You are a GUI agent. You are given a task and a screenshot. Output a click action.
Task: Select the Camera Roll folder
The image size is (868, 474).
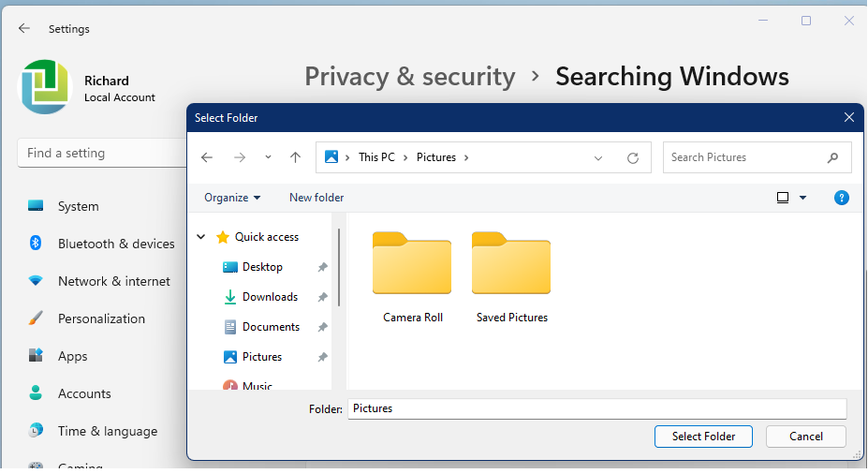[412, 277]
